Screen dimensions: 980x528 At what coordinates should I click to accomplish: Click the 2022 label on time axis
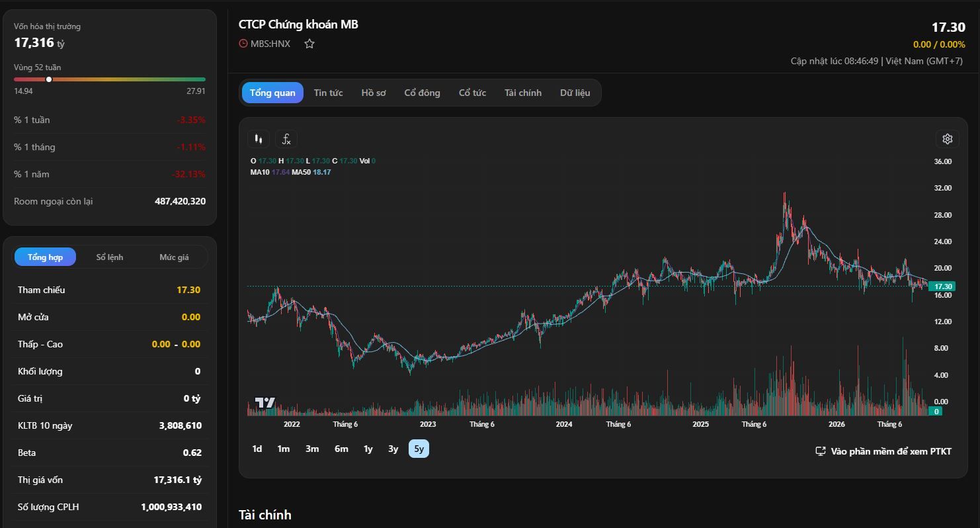pyautogui.click(x=292, y=424)
